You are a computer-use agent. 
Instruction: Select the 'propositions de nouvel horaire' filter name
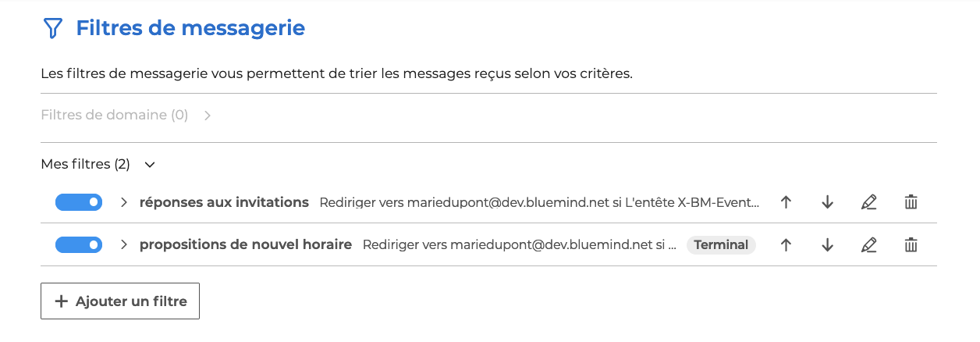point(246,245)
